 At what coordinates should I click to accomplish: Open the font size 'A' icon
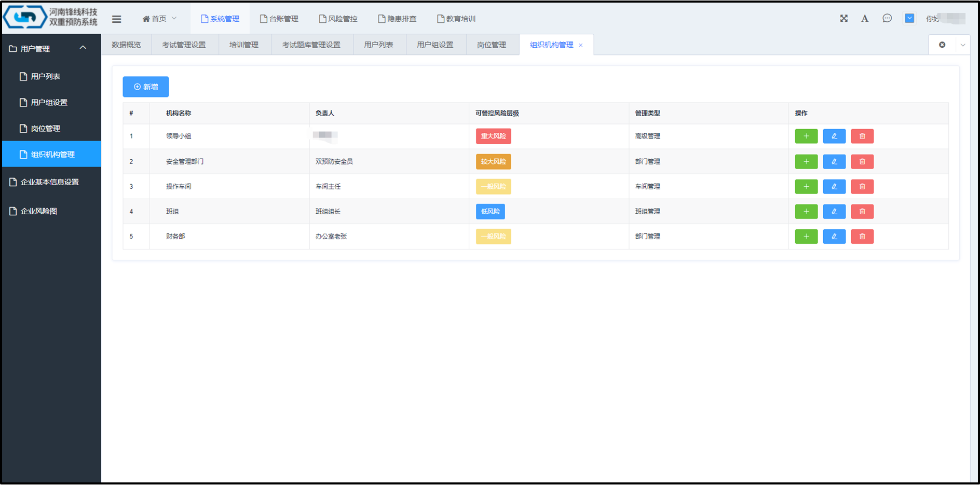(864, 19)
